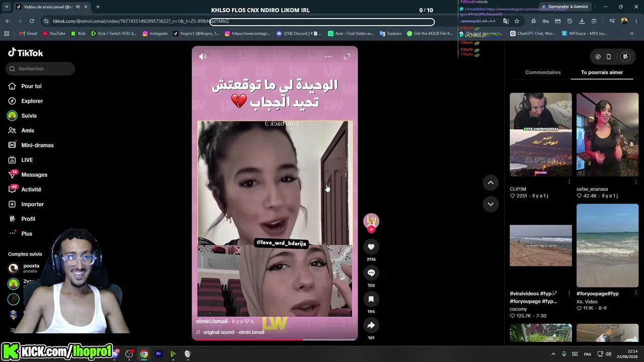
Task: Open the pooxta followed account
Action: coord(24,268)
